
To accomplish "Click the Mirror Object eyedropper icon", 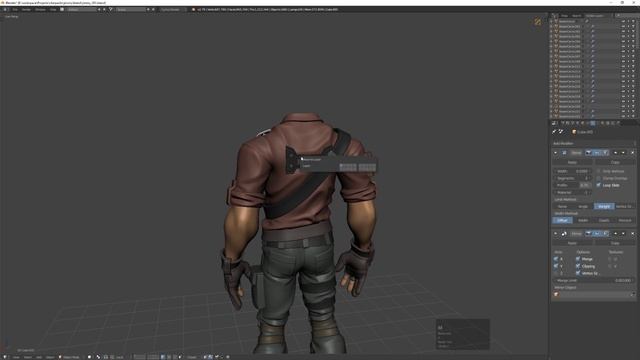I will tap(633, 294).
